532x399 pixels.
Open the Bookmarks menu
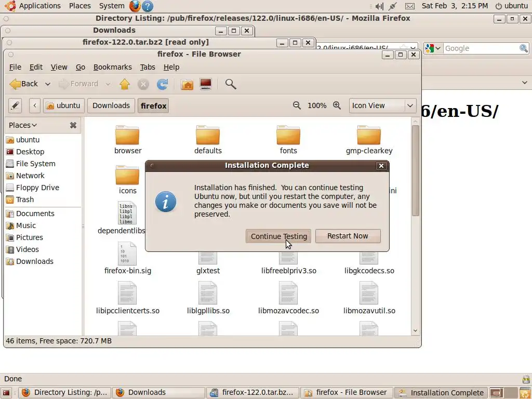point(113,67)
